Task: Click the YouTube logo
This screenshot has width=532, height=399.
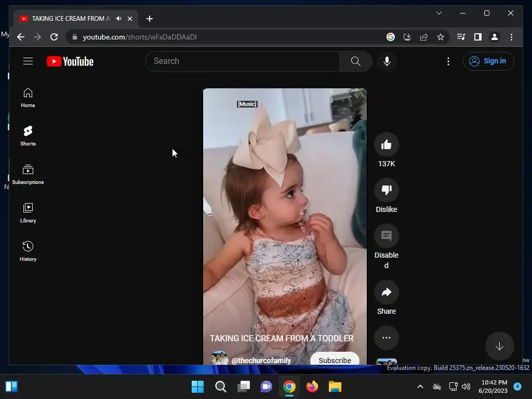Action: tap(70, 61)
